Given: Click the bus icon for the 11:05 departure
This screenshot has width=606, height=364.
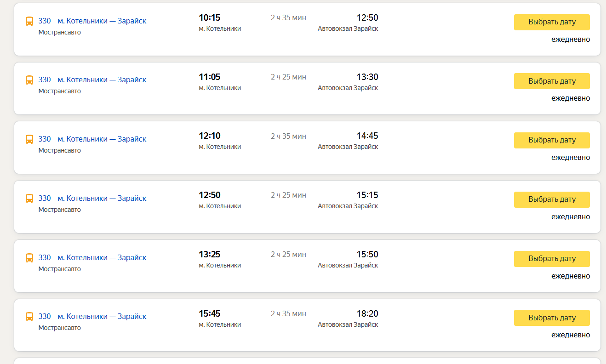Looking at the screenshot, I should [29, 80].
